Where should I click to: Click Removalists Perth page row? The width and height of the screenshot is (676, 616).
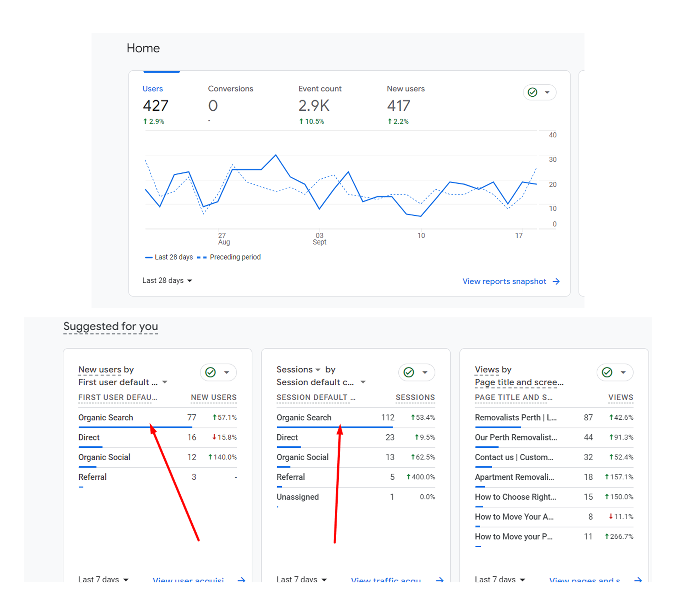click(x=515, y=418)
